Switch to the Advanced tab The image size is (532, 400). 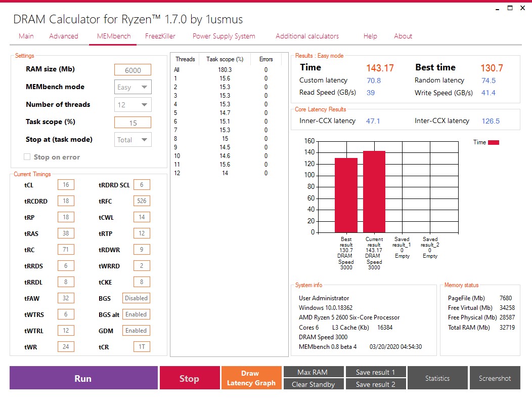[x=63, y=36]
